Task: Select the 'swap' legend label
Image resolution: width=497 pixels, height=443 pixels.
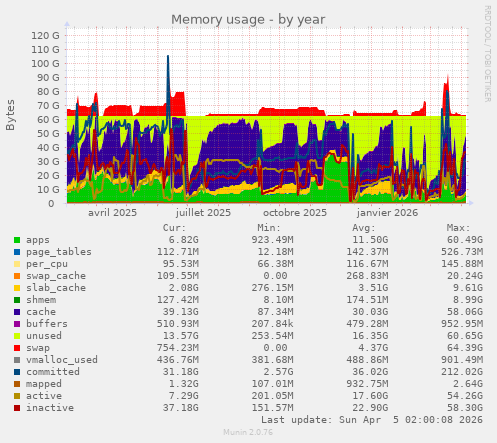Action: coord(38,348)
